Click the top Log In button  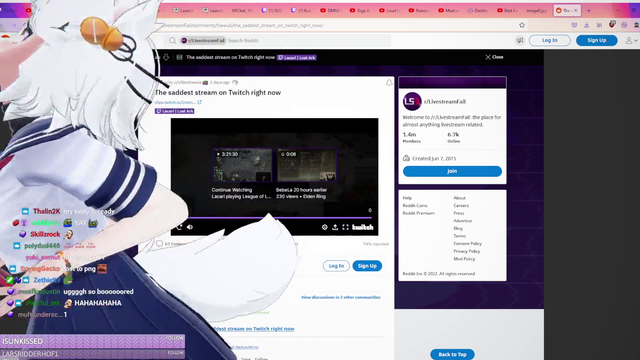tap(549, 40)
